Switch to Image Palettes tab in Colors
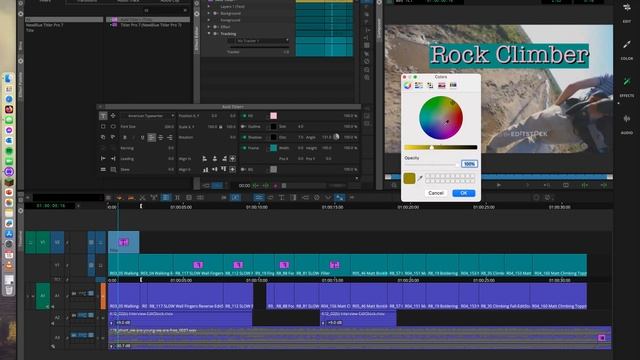640x360 pixels. [442, 85]
